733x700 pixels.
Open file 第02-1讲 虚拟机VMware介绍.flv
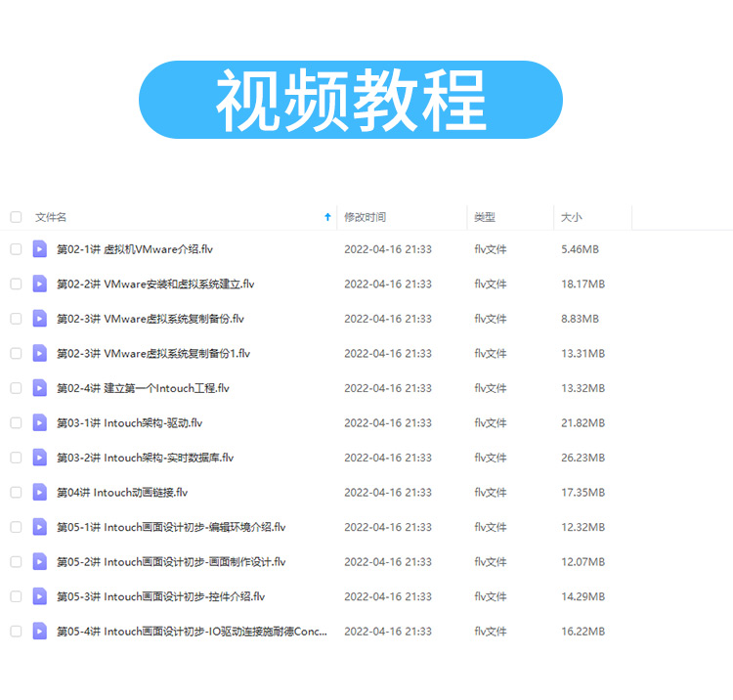pos(135,249)
